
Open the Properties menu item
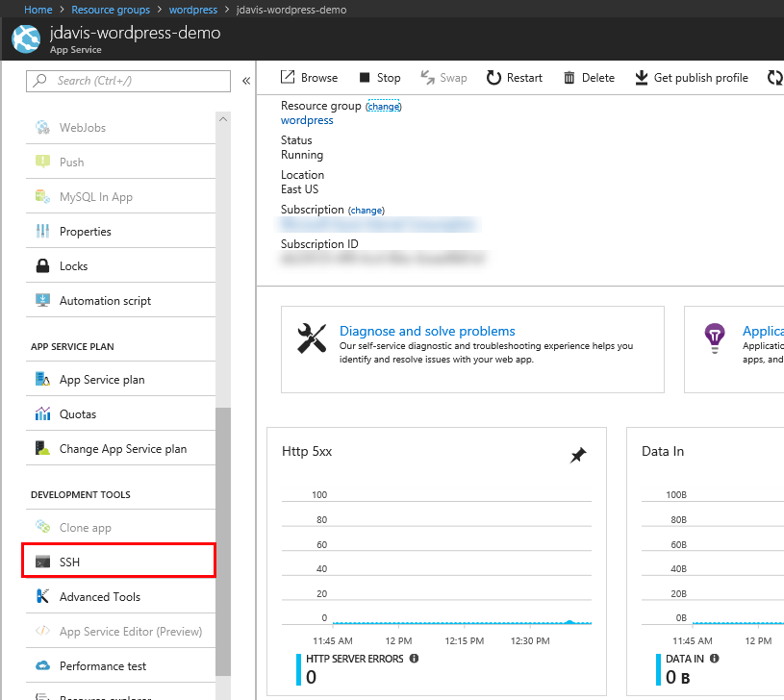click(x=120, y=232)
